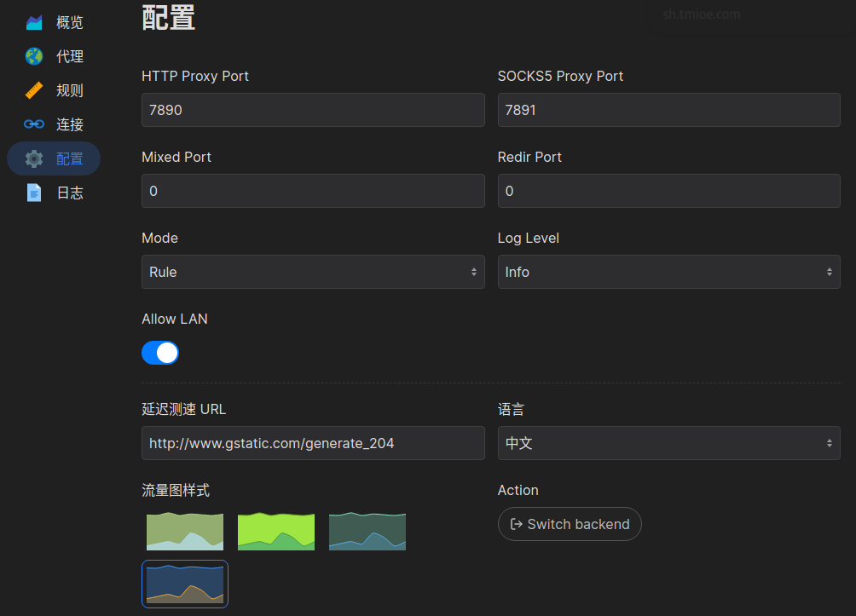Switch to the 配置 tab
Screen dimensions: 856x616
point(53,158)
